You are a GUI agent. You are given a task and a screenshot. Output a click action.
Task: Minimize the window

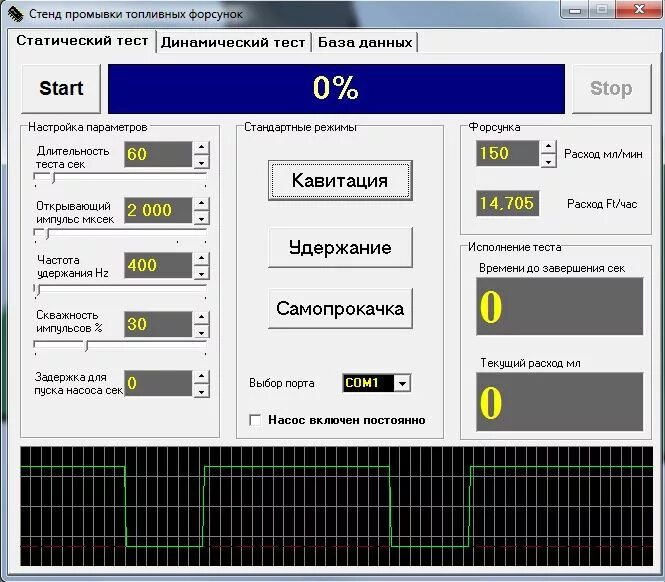tap(575, 11)
